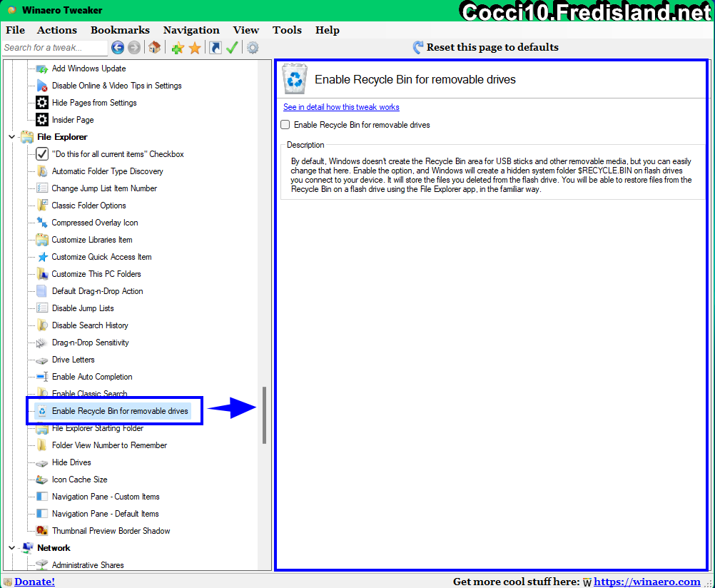
Task: Click the Thumbnail Preview Border Shadow icon
Action: [x=42, y=530]
